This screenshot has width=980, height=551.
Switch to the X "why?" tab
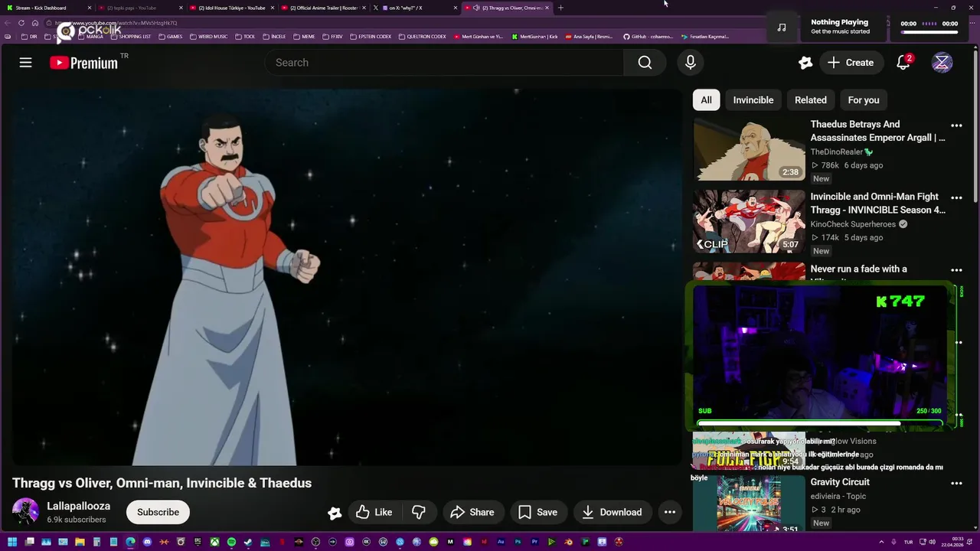(x=416, y=8)
